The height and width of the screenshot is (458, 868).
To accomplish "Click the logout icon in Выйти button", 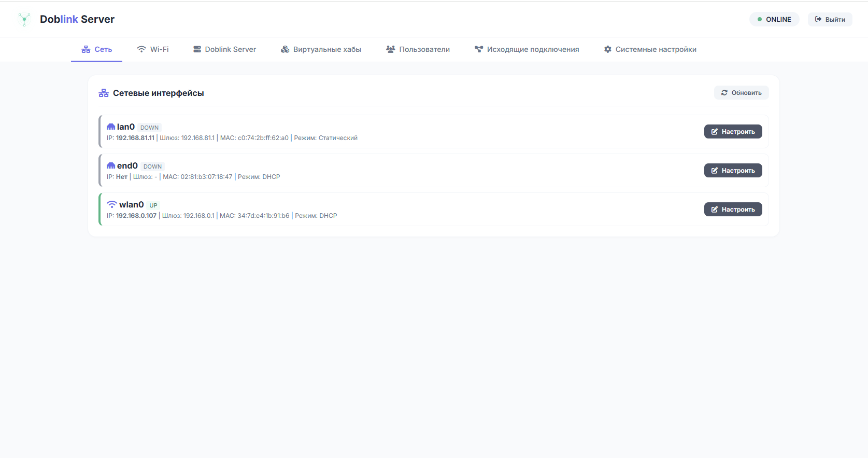I will coord(818,19).
